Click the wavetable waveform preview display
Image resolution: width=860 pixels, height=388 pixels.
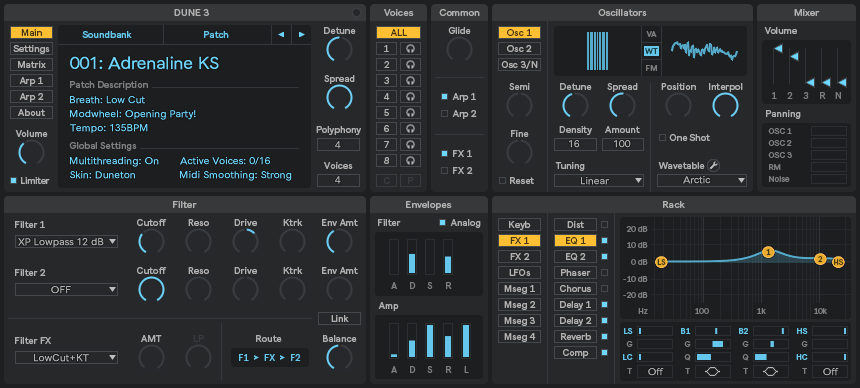704,50
